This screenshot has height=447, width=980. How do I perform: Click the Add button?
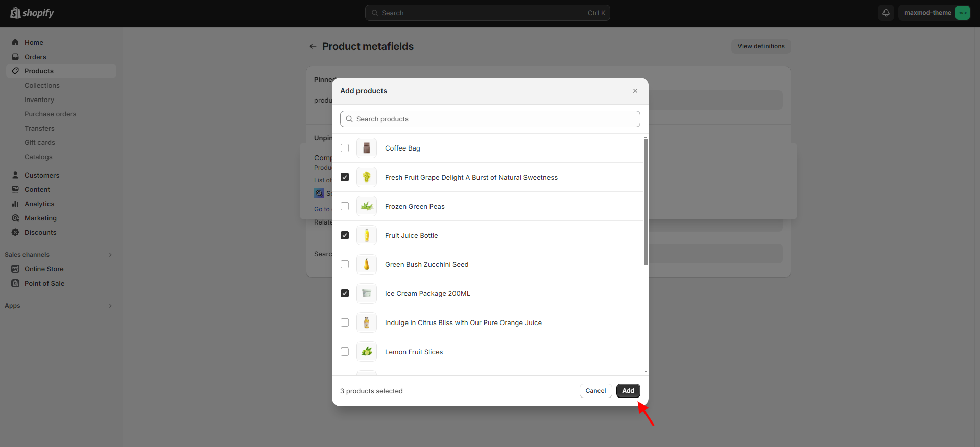tap(628, 391)
